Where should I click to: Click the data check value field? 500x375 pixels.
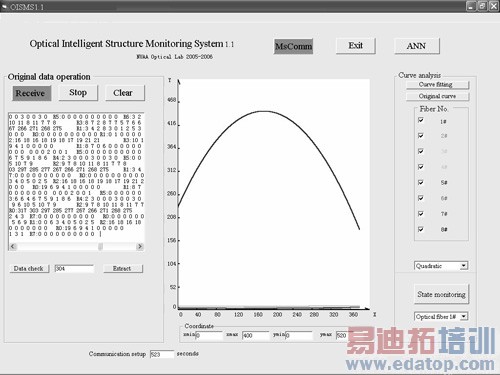[x=74, y=269]
